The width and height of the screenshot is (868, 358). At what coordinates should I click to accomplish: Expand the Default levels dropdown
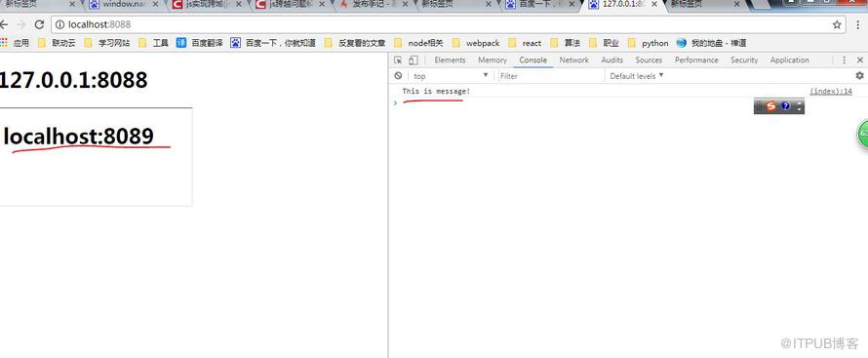[636, 76]
